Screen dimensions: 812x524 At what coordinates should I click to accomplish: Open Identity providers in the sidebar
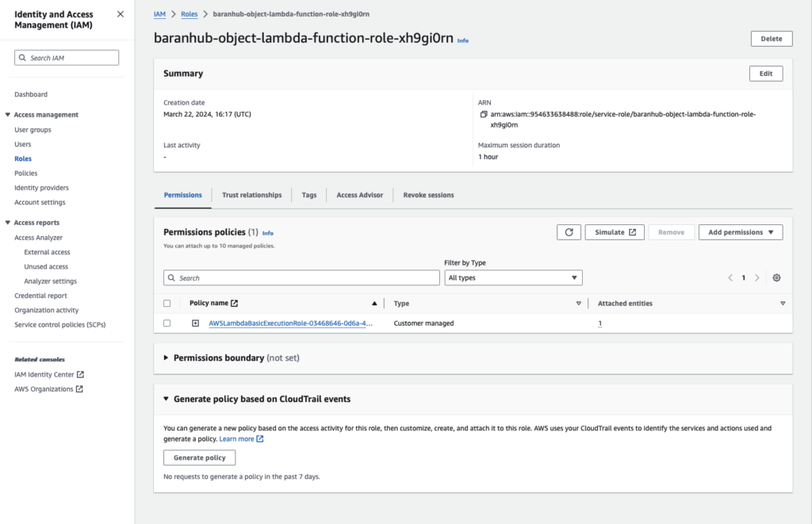[x=41, y=187]
